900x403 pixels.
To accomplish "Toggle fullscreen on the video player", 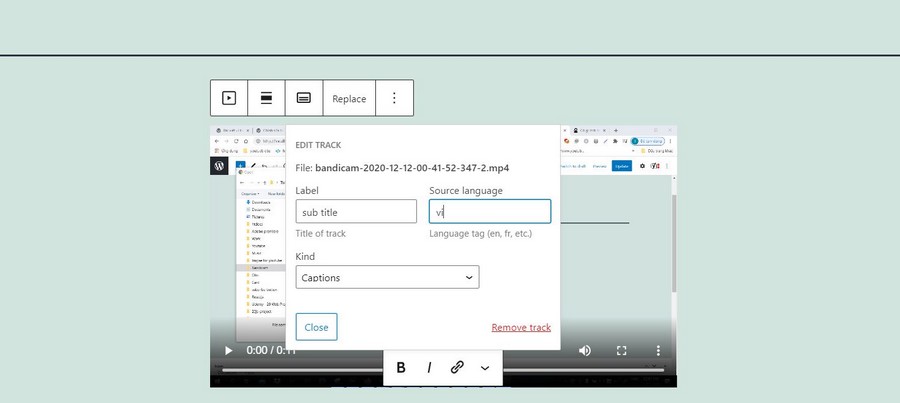I will pos(621,351).
